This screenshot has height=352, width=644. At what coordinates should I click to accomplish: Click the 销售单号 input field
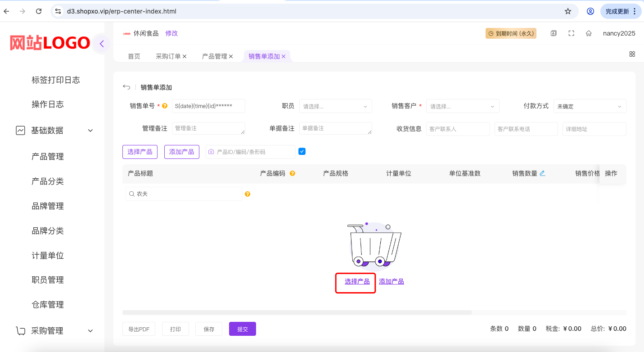[208, 106]
